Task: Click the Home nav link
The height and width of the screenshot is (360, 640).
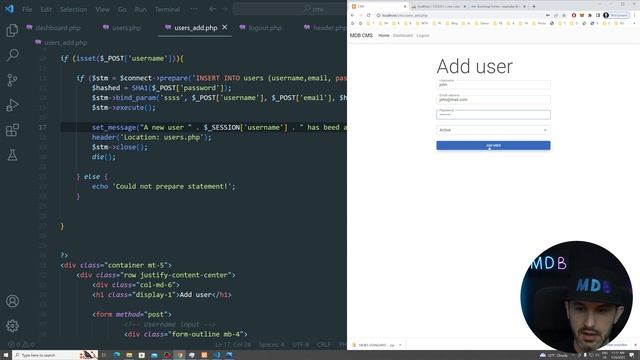Action: [x=384, y=36]
